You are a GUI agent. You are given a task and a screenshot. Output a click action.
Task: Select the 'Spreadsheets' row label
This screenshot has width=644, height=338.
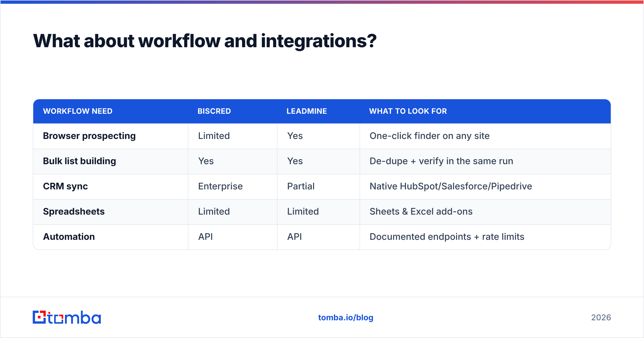(x=74, y=212)
